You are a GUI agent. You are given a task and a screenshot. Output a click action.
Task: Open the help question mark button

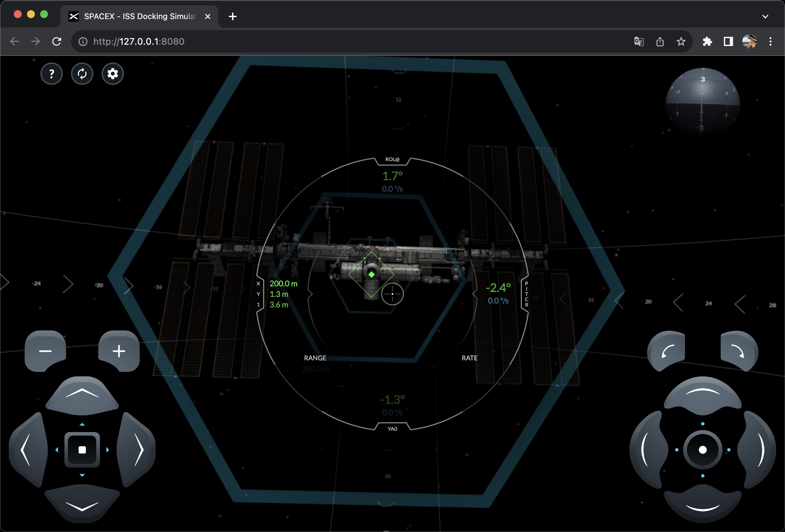click(51, 74)
